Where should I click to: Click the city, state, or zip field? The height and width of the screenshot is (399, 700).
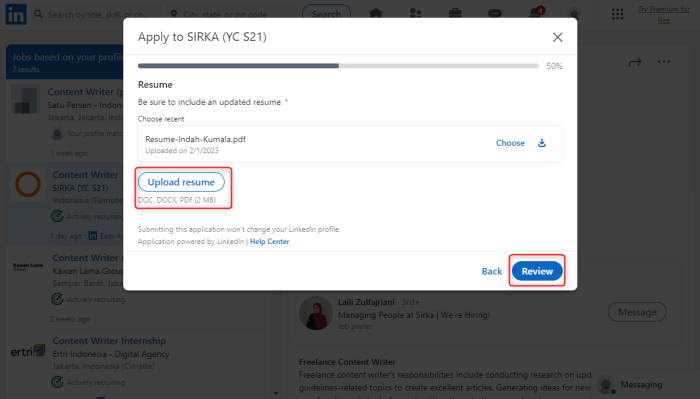(x=232, y=15)
